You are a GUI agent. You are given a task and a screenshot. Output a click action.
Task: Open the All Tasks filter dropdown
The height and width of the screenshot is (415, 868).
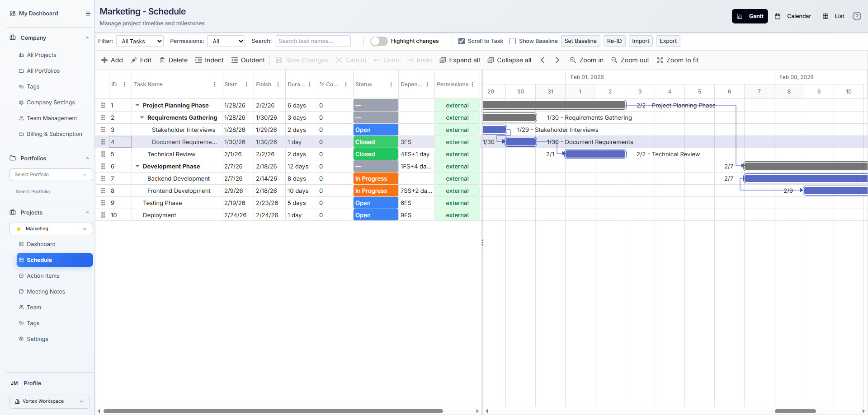tap(140, 41)
